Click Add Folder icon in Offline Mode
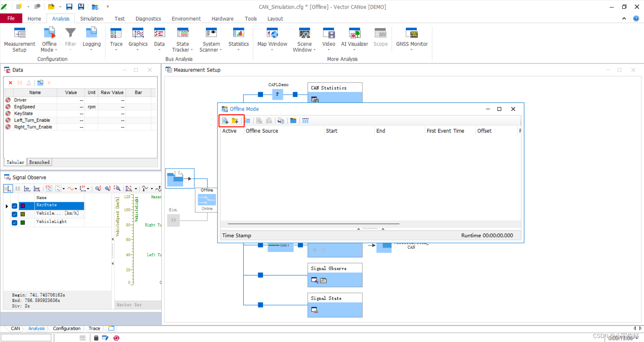Screen dimensions: 644x342 point(235,121)
